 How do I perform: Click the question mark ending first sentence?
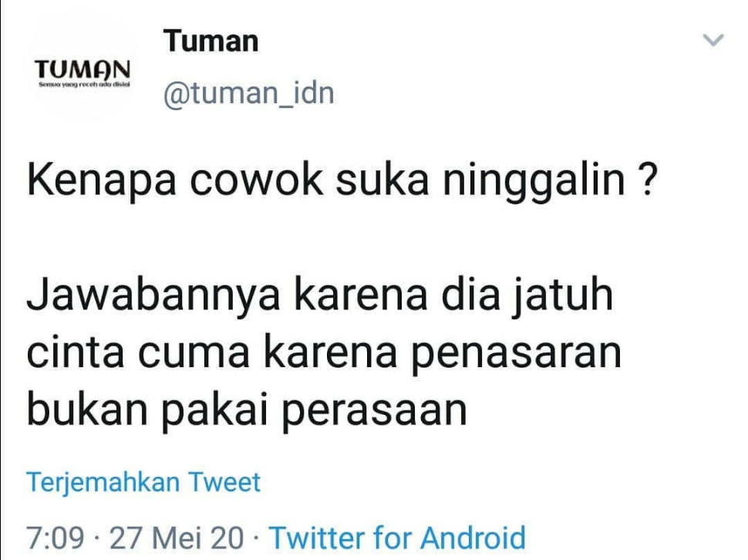[x=647, y=180]
